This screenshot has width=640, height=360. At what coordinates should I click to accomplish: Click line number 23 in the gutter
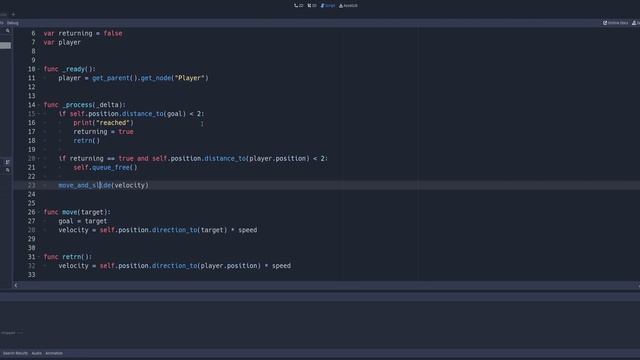pos(31,185)
